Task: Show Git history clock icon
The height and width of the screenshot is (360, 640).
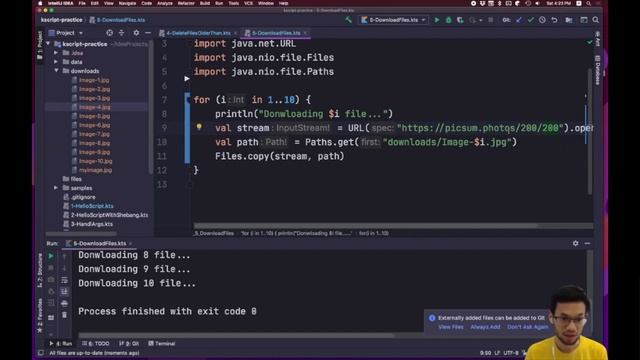Action: click(x=542, y=20)
